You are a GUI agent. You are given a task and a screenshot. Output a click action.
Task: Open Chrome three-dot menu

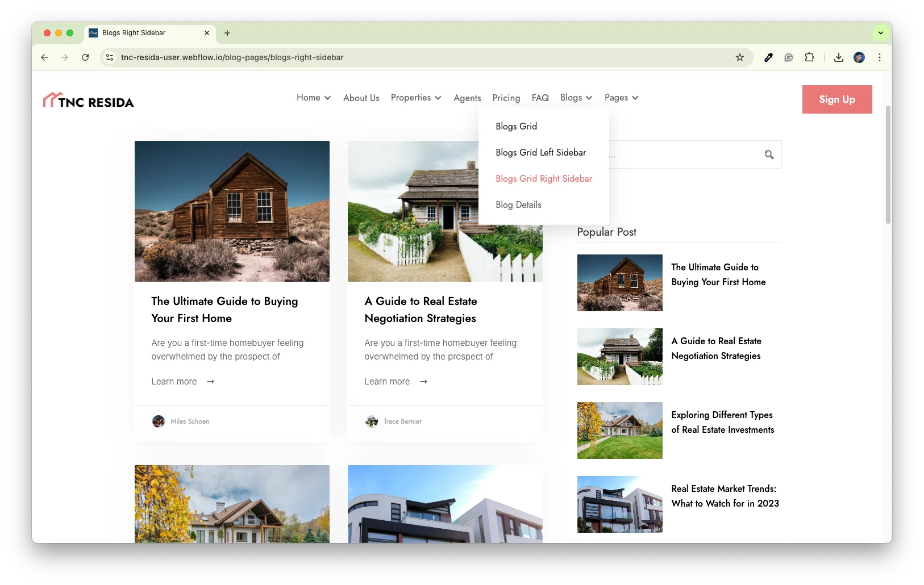point(879,57)
